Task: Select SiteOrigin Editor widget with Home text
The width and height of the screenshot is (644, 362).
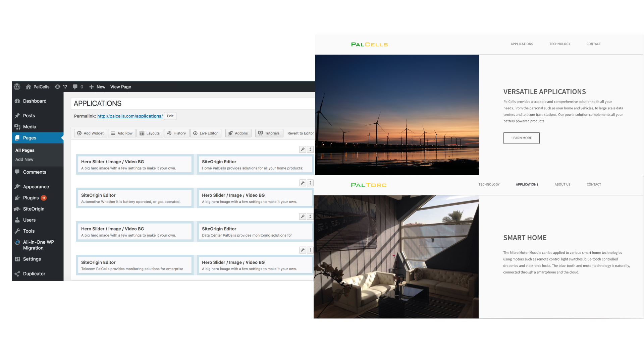Action: point(255,165)
